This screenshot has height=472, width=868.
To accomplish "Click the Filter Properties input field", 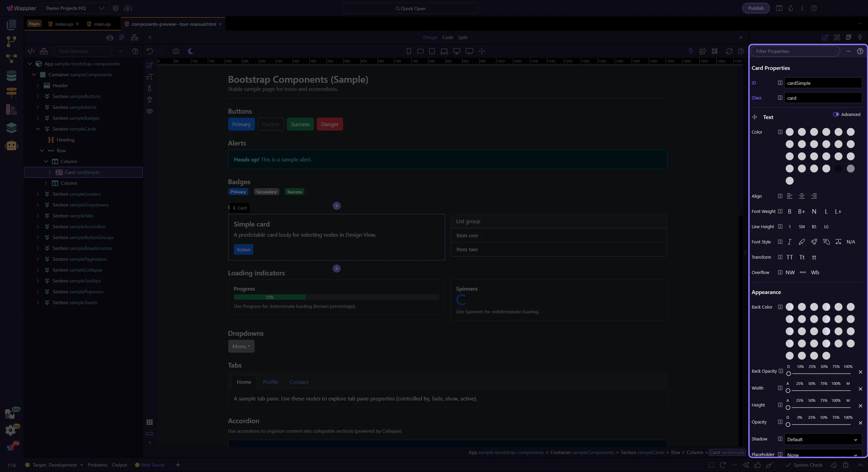I will pos(795,51).
